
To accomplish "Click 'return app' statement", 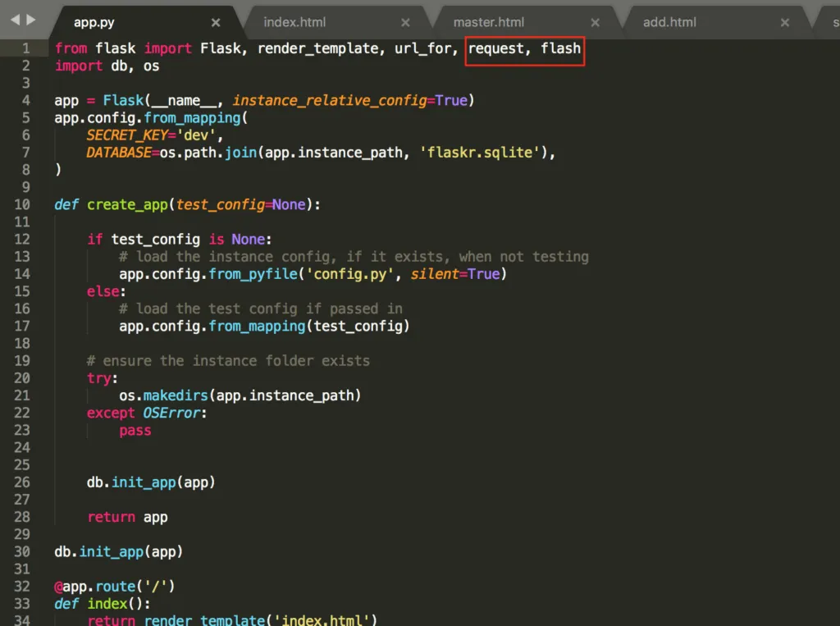I will tap(127, 517).
